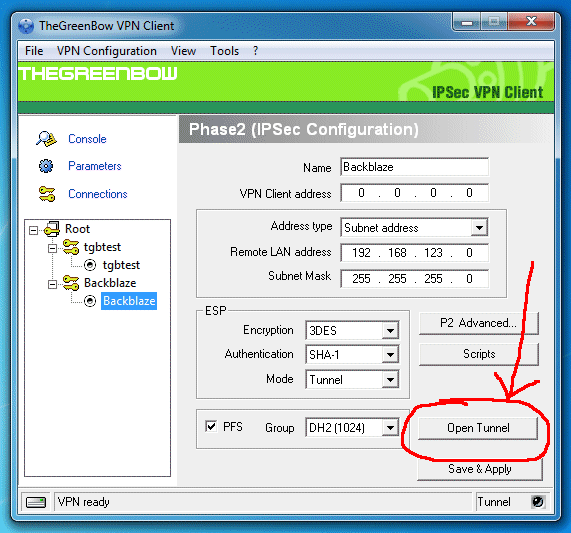Select the tgbtest Phase2 tree label
This screenshot has width=571, height=533.
click(121, 265)
